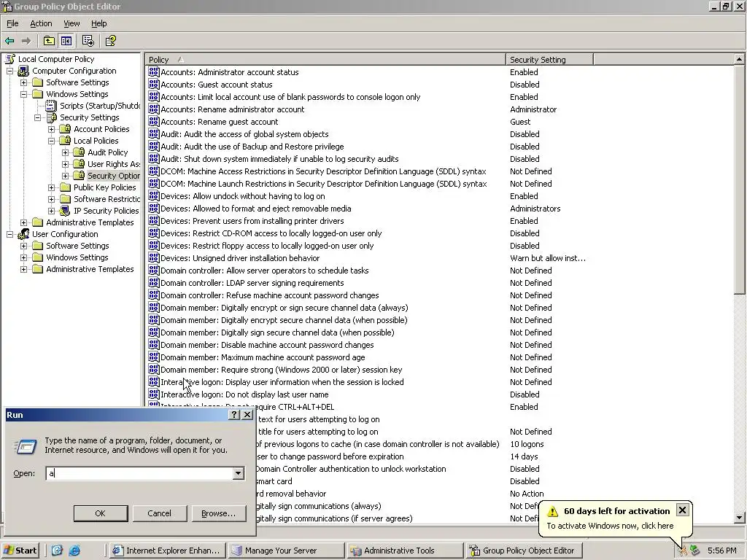Click the Run dialog program icon
This screenshot has width=747, height=560.
coord(26,446)
